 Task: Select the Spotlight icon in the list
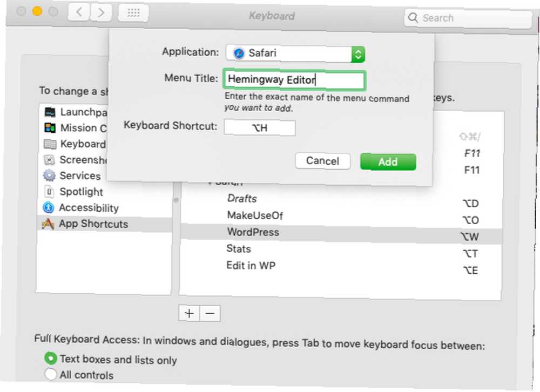[49, 192]
